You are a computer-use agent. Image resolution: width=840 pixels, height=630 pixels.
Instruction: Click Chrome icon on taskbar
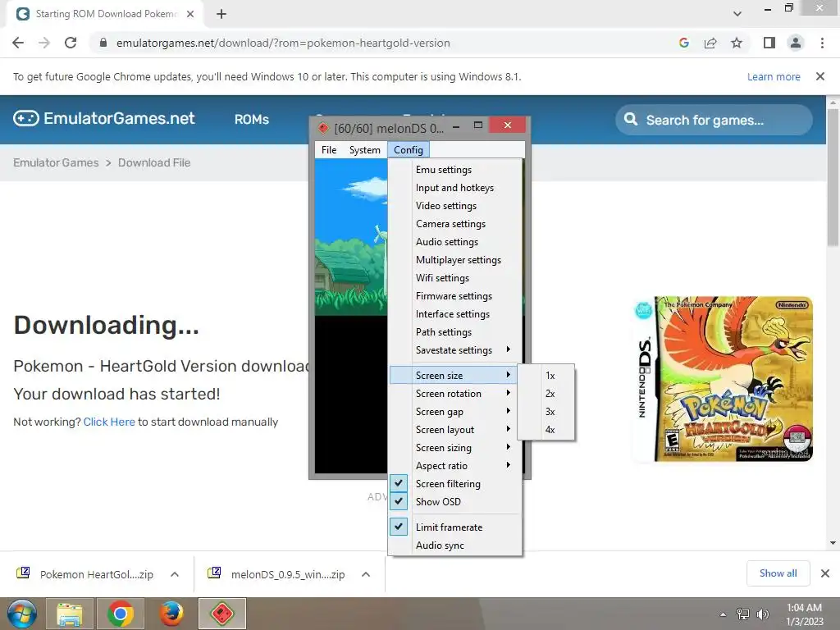pos(120,614)
